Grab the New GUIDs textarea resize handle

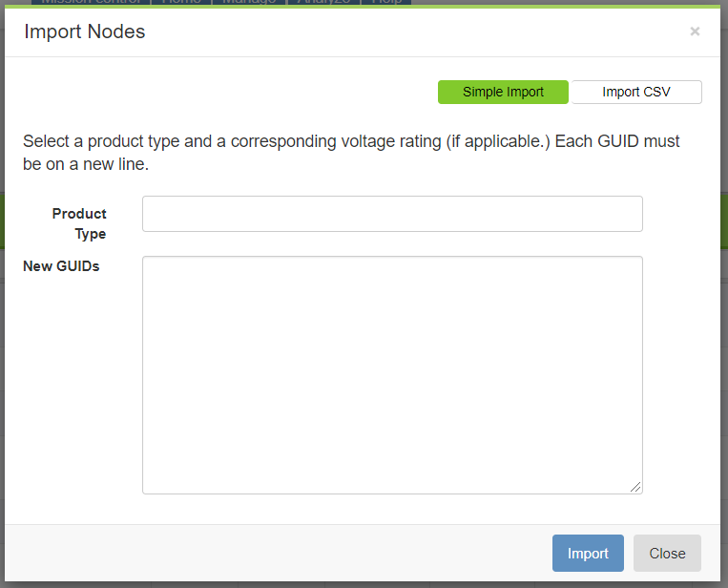pos(636,487)
